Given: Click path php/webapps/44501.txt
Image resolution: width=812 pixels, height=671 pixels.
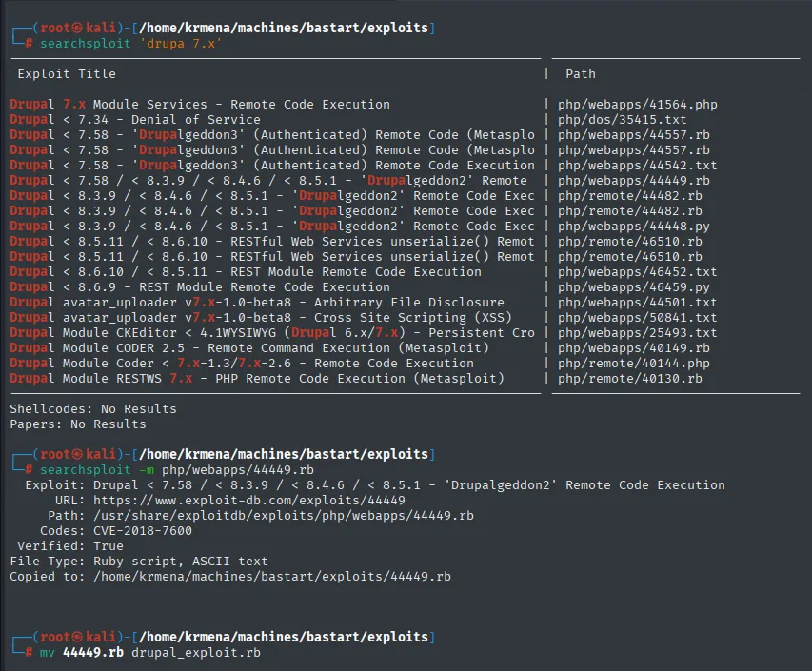Looking at the screenshot, I should [x=638, y=303].
